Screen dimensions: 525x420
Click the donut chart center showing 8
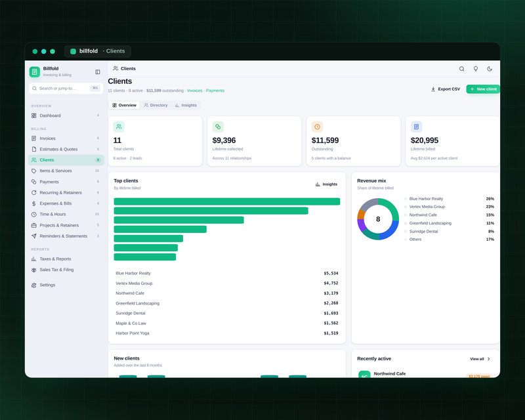point(378,219)
